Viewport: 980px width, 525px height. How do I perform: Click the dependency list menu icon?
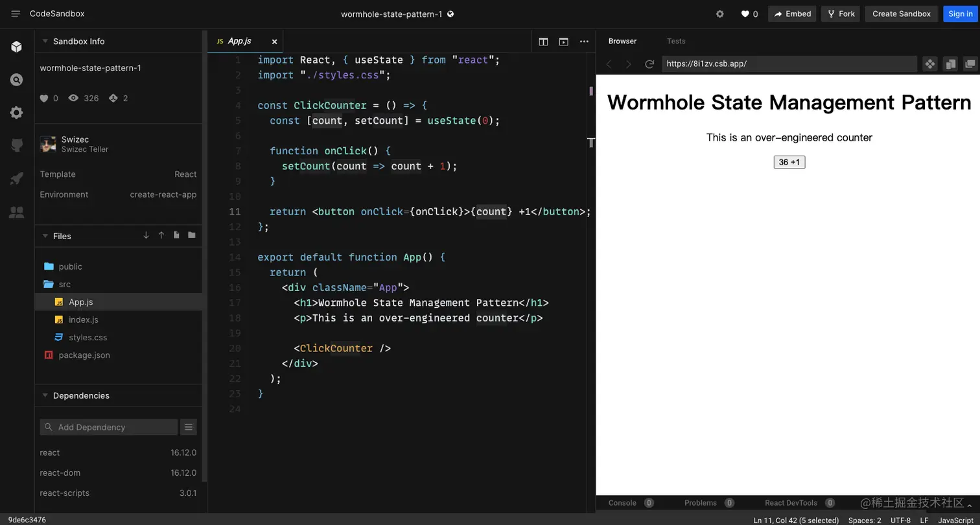click(188, 426)
